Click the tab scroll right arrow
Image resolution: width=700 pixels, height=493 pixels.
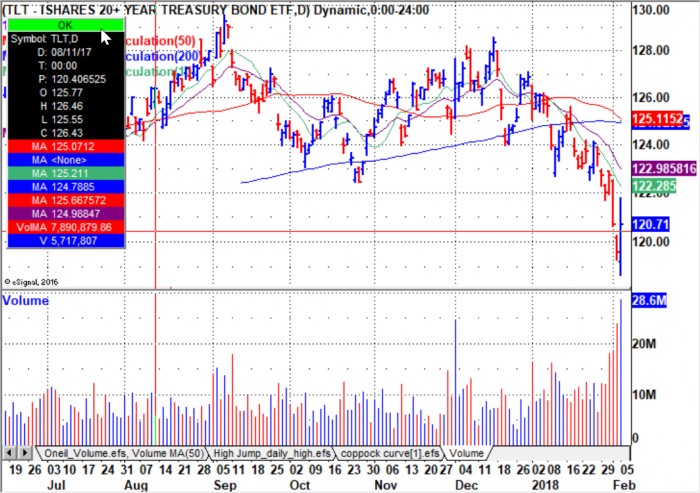tap(24, 453)
